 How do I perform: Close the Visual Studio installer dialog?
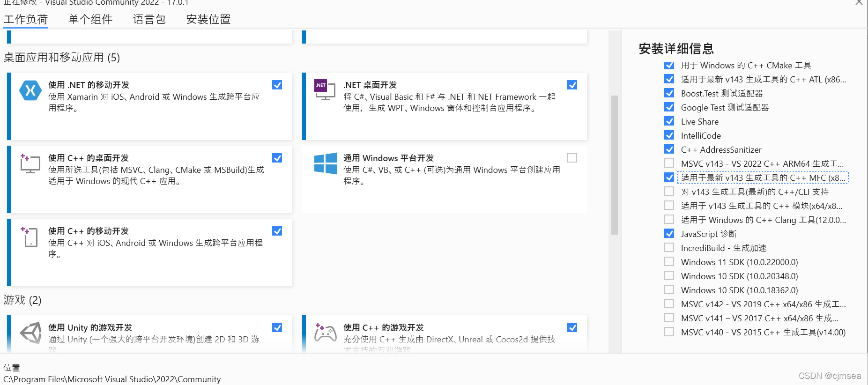pyautogui.click(x=859, y=2)
